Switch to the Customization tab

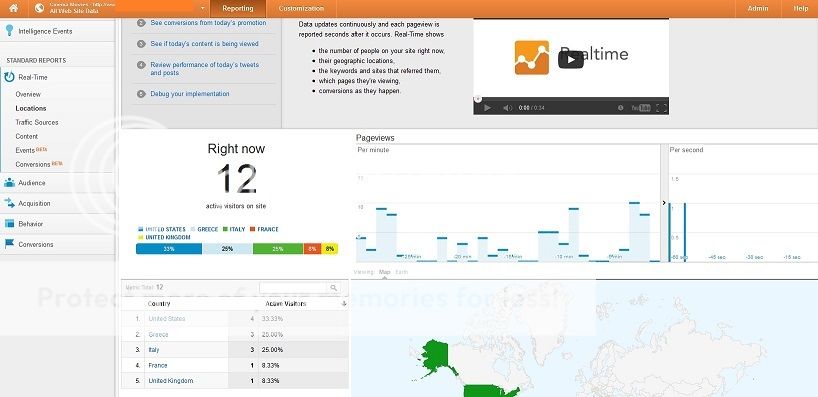[301, 8]
